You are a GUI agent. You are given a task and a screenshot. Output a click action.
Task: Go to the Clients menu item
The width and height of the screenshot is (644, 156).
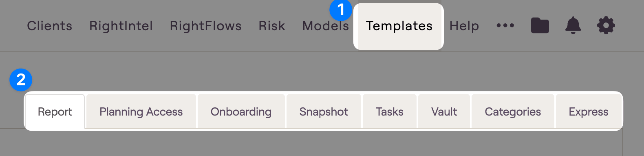click(x=50, y=26)
